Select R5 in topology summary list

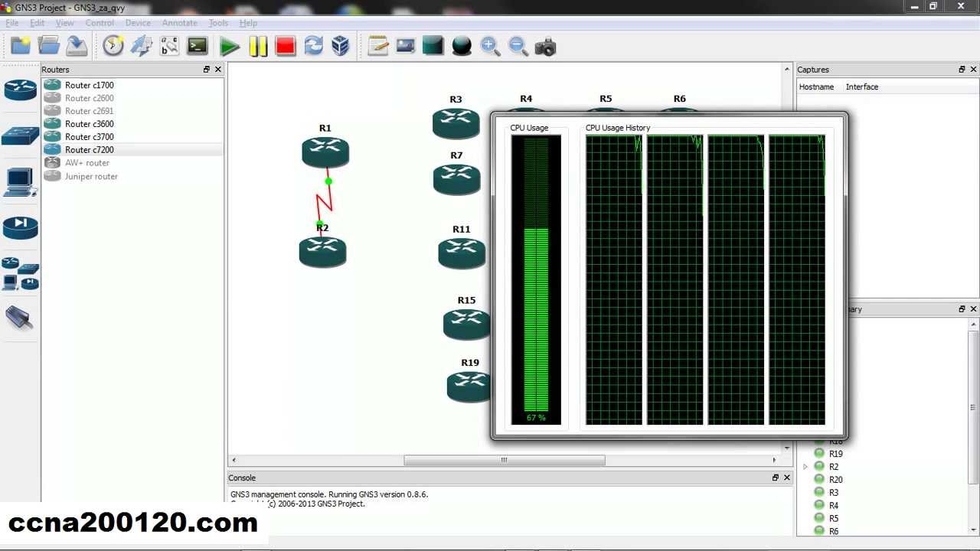(x=834, y=519)
